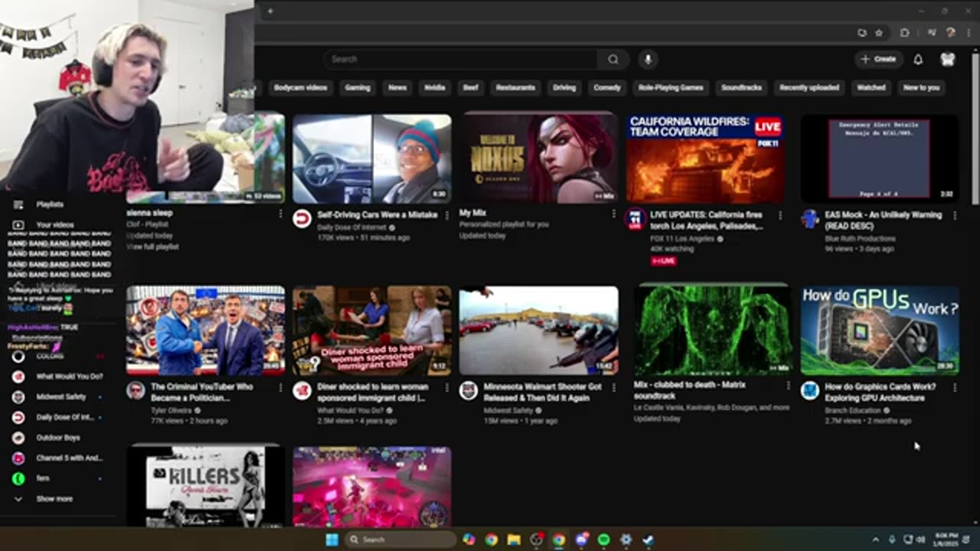The width and height of the screenshot is (980, 551).
Task: Open options menu for Criminal YouTuber video
Action: point(280,388)
